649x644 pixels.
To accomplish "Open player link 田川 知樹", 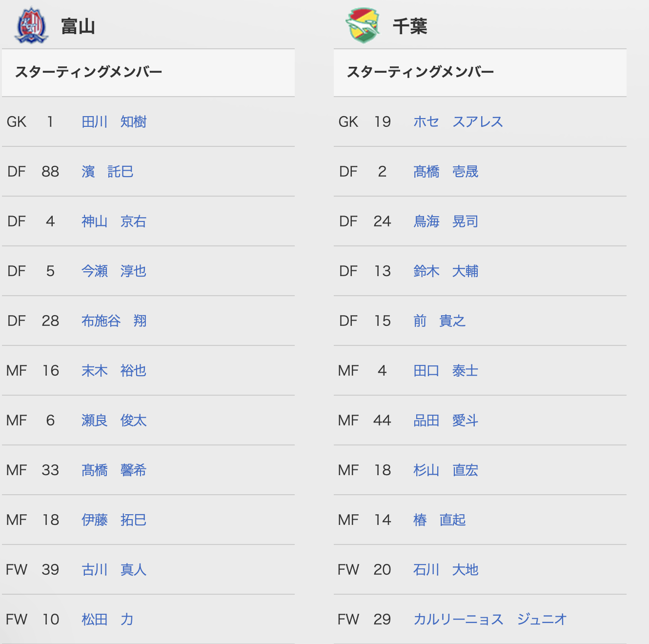I will click(114, 122).
